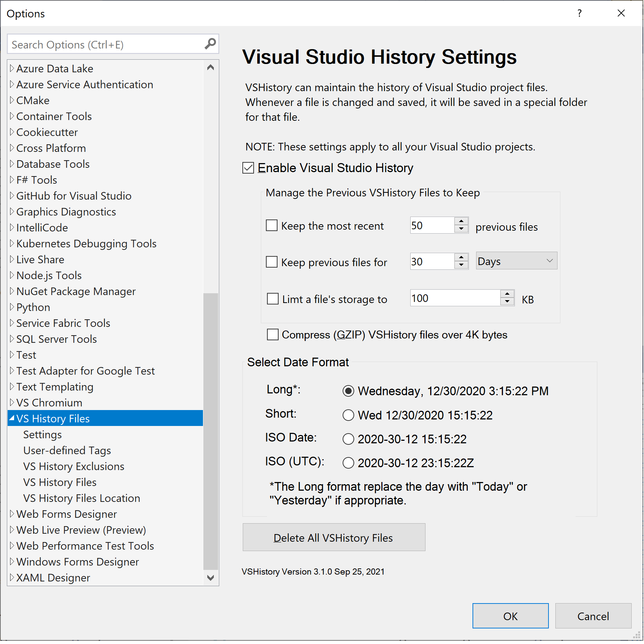
Task: Select the Graphics Diagnostics category
Action: (66, 212)
